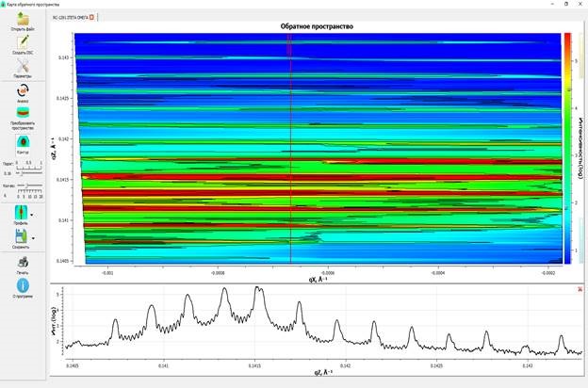Expand the Профиль dropdown arrow
This screenshot has width=588, height=388.
[x=33, y=215]
